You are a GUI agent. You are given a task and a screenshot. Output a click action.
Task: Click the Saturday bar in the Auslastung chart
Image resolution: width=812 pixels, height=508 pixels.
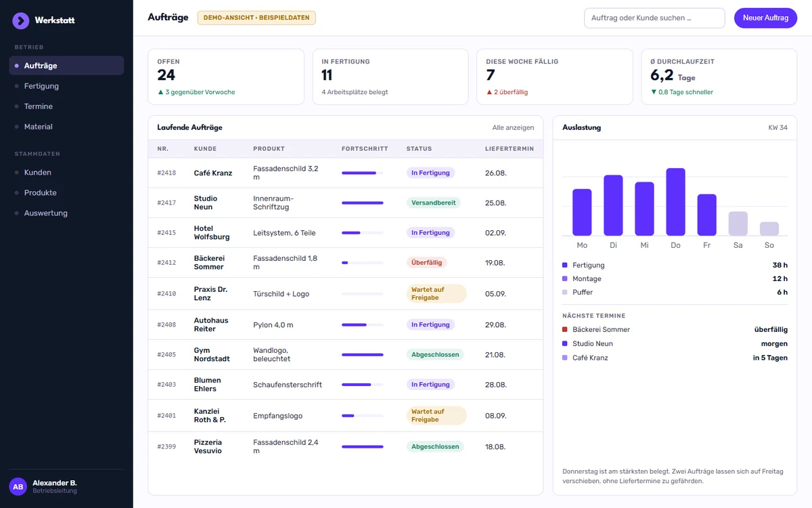(738, 224)
